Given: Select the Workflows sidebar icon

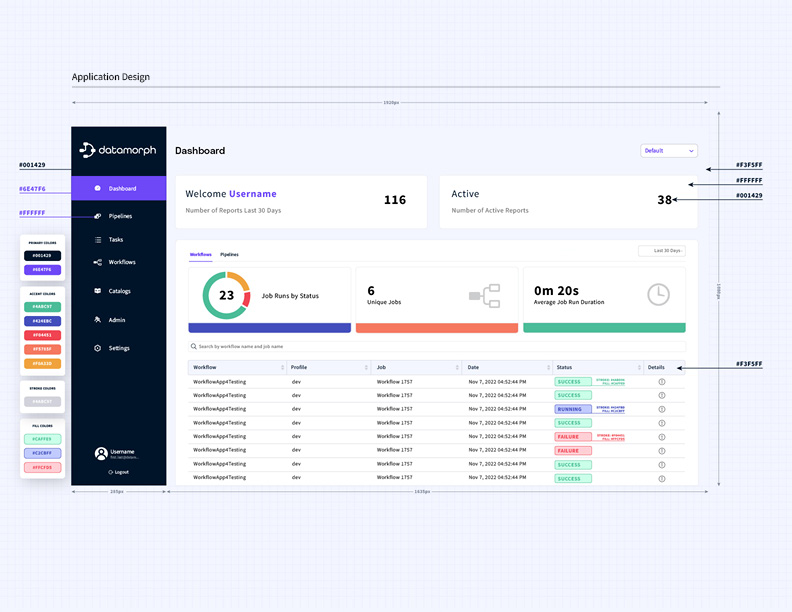Looking at the screenshot, I should [97, 262].
